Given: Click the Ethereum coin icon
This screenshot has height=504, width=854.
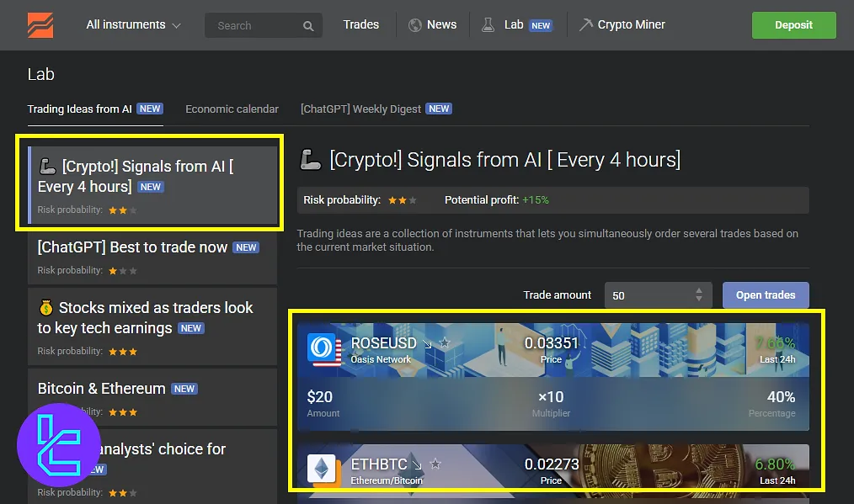Looking at the screenshot, I should 322,468.
